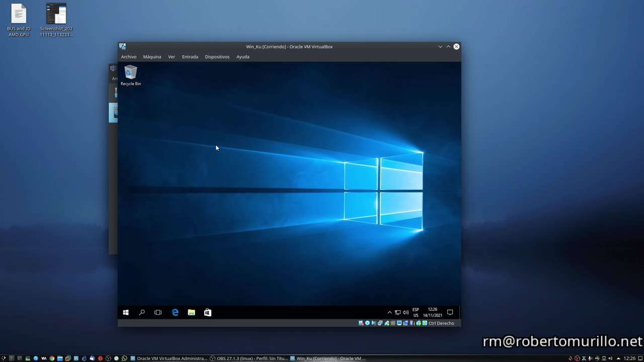Click volume icon in KDE tray
This screenshot has height=362, width=644.
pyautogui.click(x=610, y=358)
